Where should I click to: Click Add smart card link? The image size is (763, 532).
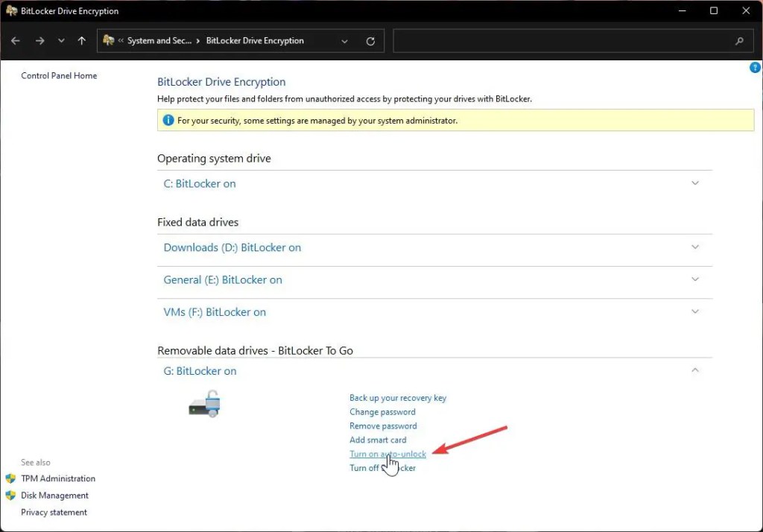(378, 440)
